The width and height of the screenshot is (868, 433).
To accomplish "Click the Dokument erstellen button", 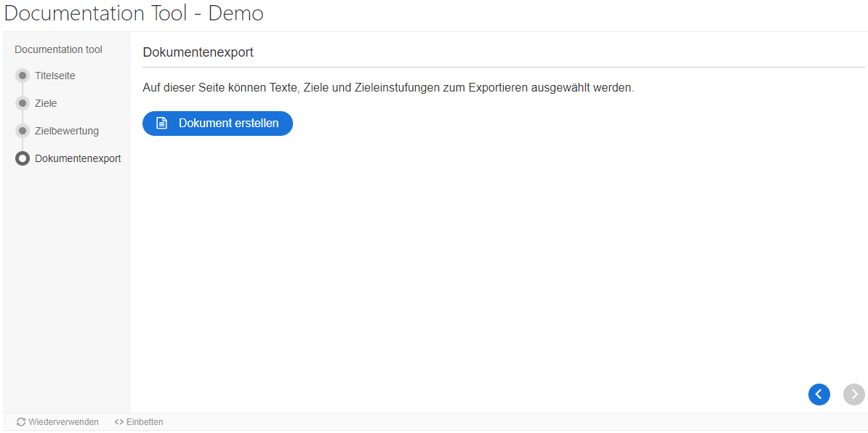I will pyautogui.click(x=217, y=124).
